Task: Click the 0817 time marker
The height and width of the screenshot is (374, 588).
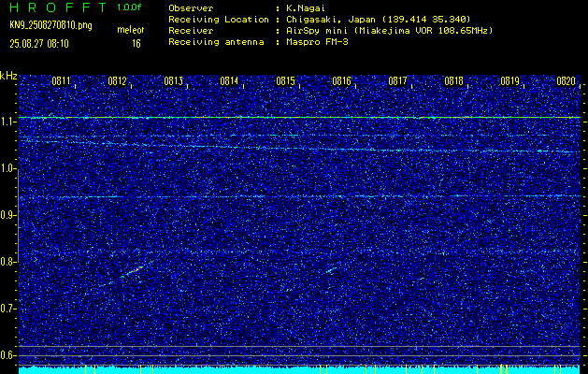Action: [397, 80]
